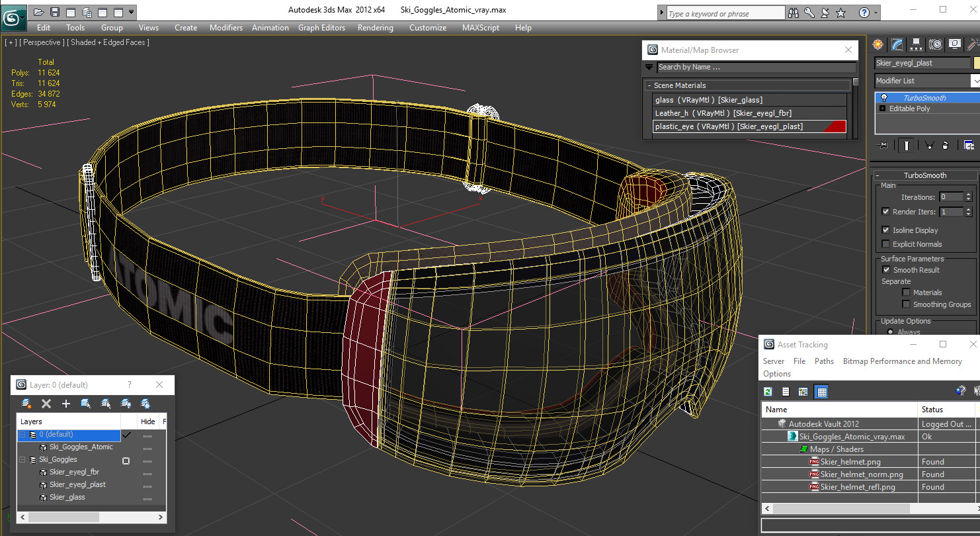The height and width of the screenshot is (536, 980).
Task: Click the Search by Name field
Action: pos(756,67)
